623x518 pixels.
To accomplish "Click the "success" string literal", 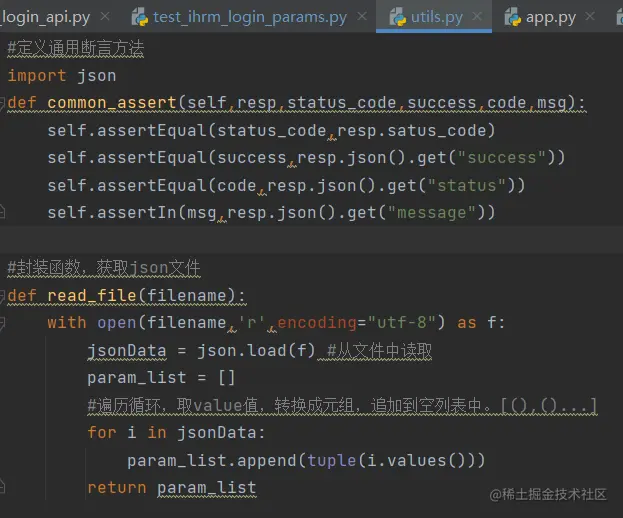I will pos(502,158).
